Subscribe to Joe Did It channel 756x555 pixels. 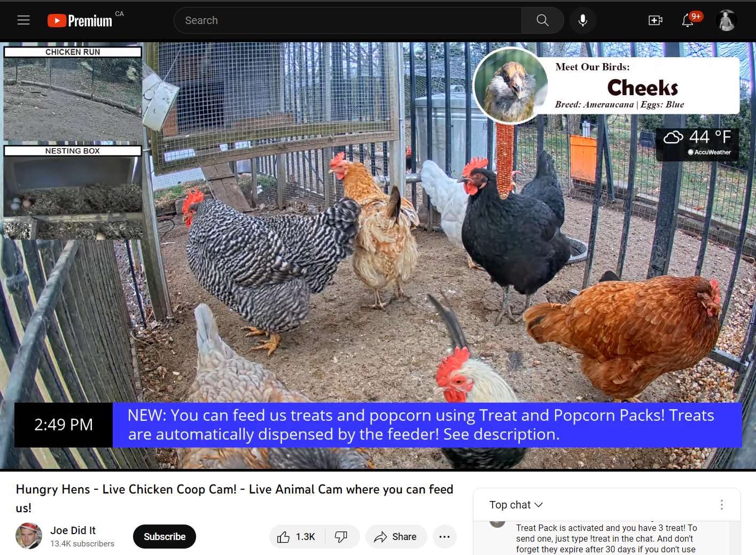click(x=165, y=537)
